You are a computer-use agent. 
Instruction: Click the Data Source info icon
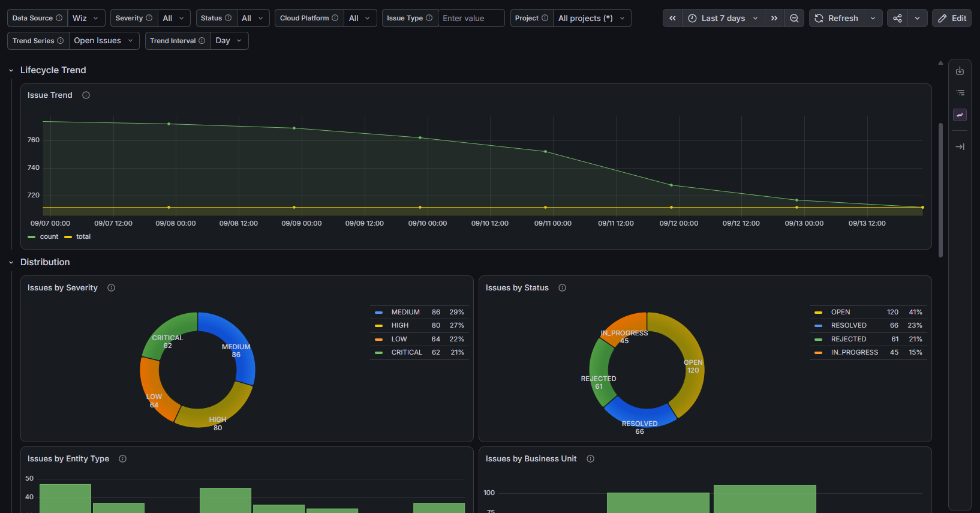pos(59,18)
